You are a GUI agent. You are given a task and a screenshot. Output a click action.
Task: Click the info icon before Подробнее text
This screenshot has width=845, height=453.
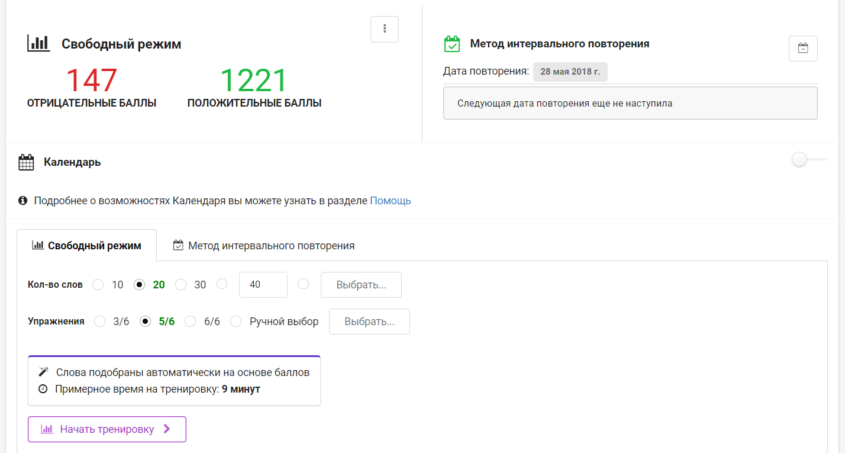(23, 200)
